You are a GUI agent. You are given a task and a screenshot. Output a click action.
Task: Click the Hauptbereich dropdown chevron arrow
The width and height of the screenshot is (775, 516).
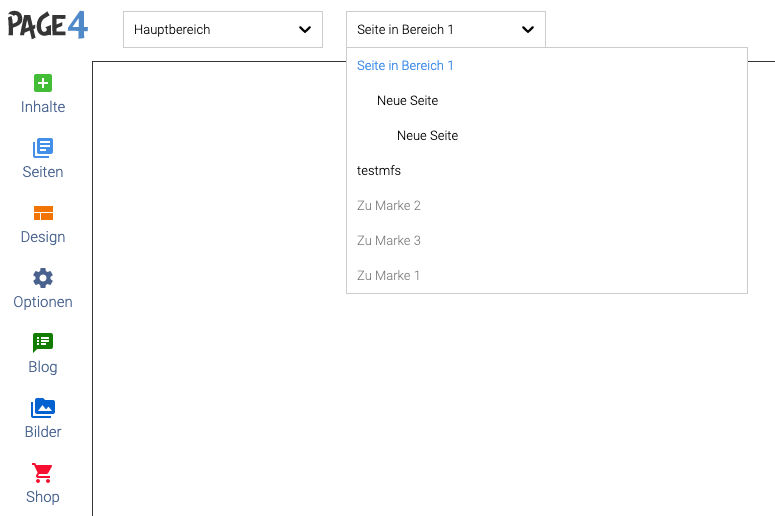click(x=305, y=30)
